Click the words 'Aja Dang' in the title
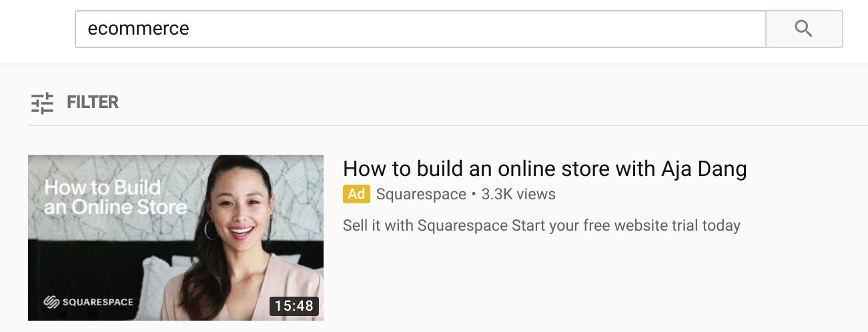 [704, 169]
